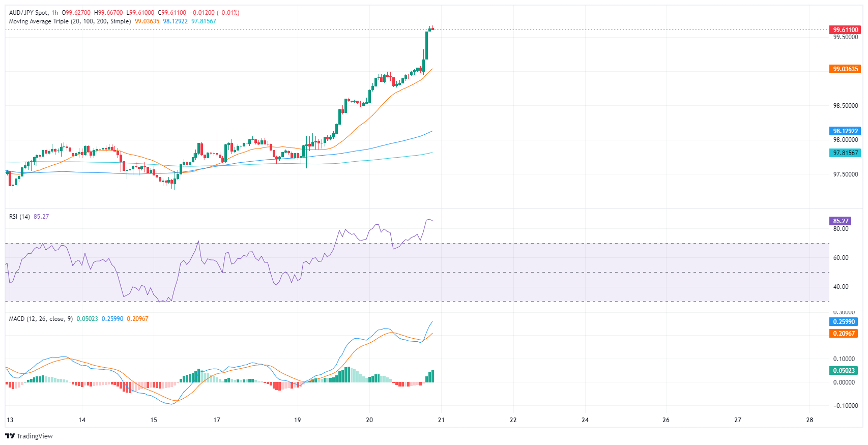Select the blue 0.25990 MACD tag

pos(844,322)
